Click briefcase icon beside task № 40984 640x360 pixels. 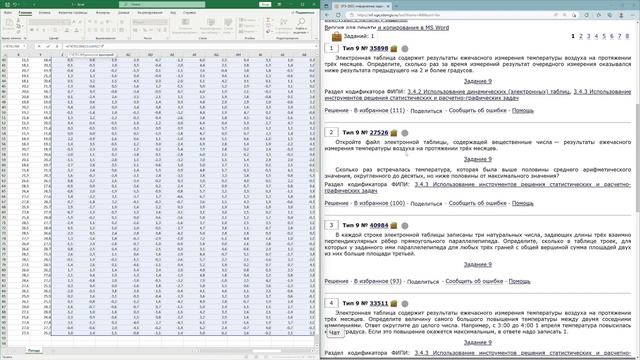pos(394,226)
